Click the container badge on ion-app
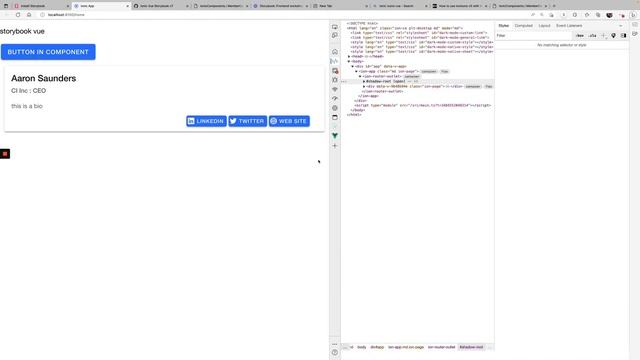640x360 pixels. click(429, 71)
